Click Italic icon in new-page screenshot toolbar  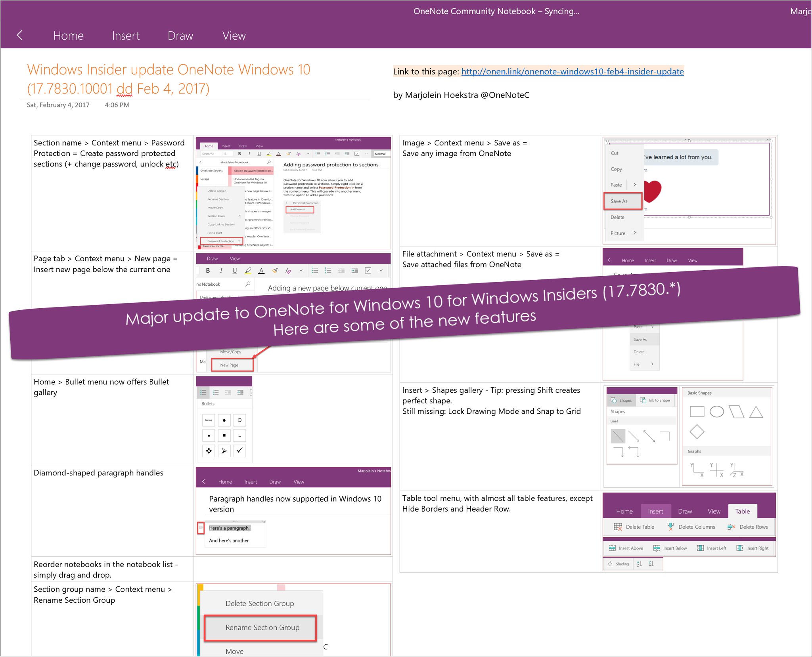click(x=221, y=271)
